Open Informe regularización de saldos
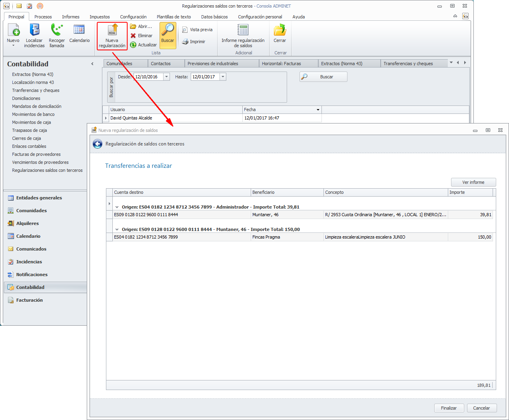Image resolution: width=509 pixels, height=420 pixels. 243,30
